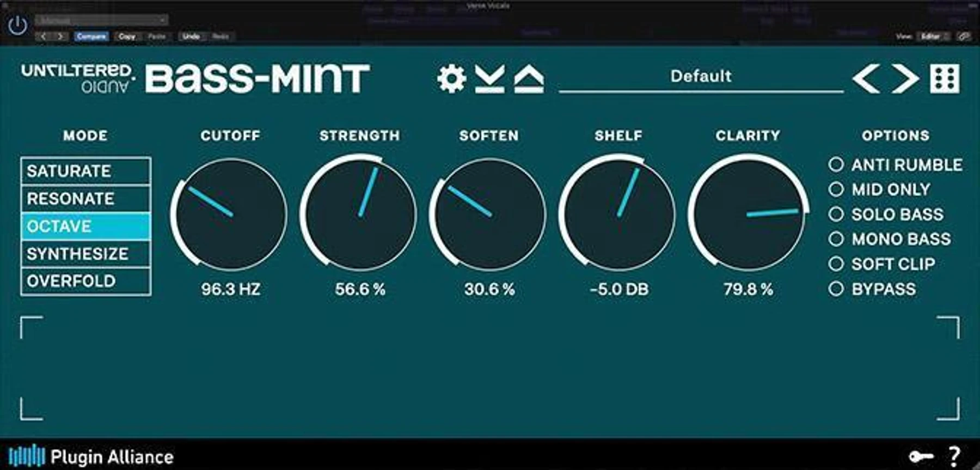Click the Paste button
980x470 pixels.
pos(157,36)
